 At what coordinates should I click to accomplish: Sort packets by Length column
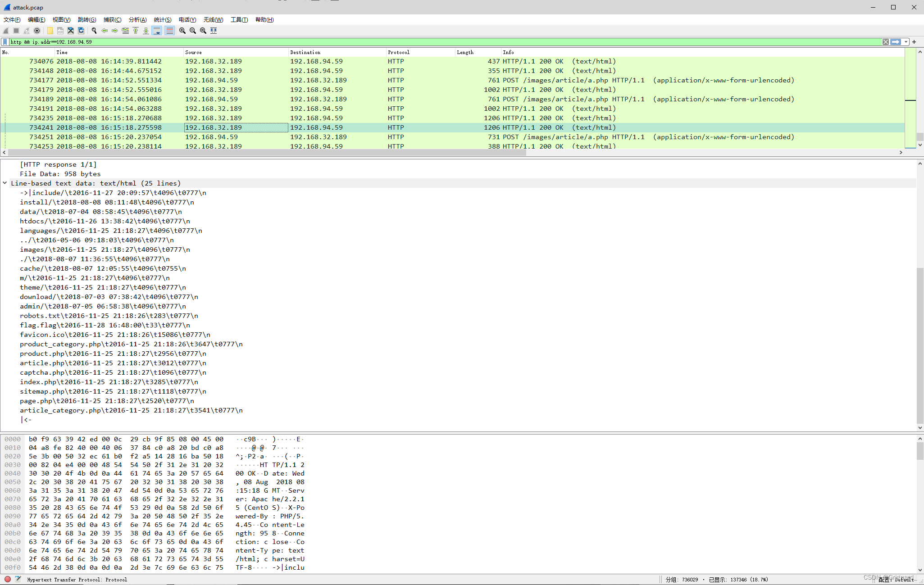coord(478,52)
